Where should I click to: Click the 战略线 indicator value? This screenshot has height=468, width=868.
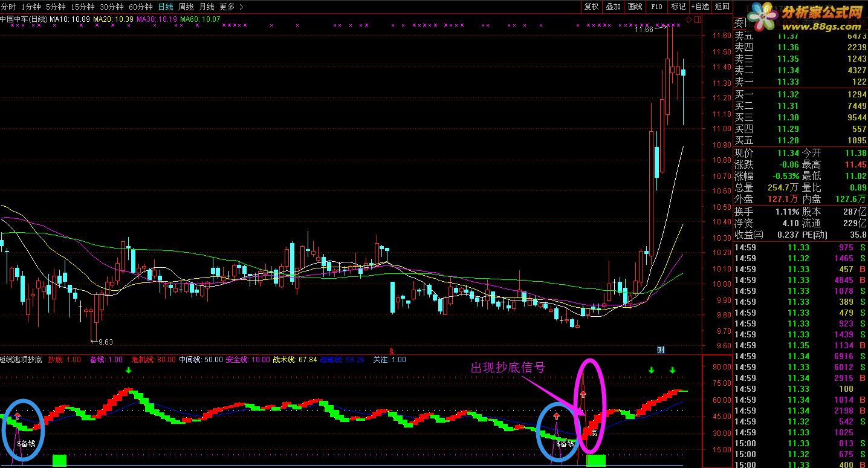pyautogui.click(x=343, y=360)
